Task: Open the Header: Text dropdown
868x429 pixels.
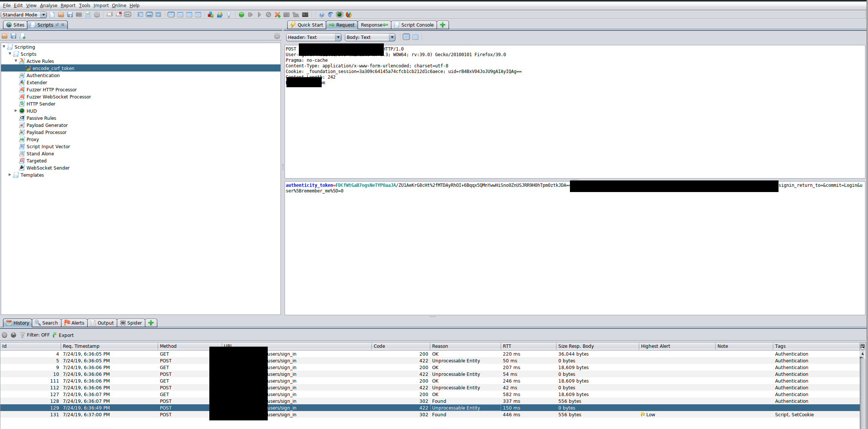Action: 313,37
